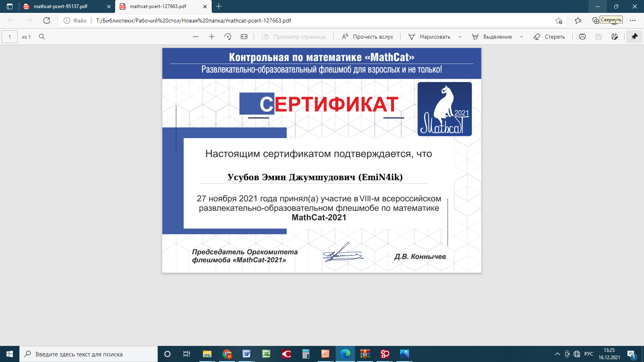Open Windows Start menu
644x362 pixels.
click(x=10, y=354)
